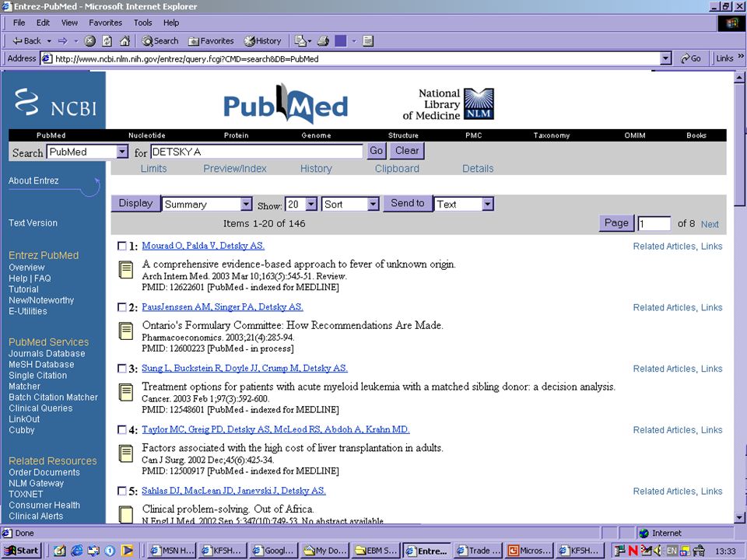Check the box for result 4
The height and width of the screenshot is (560, 747).
click(x=122, y=429)
